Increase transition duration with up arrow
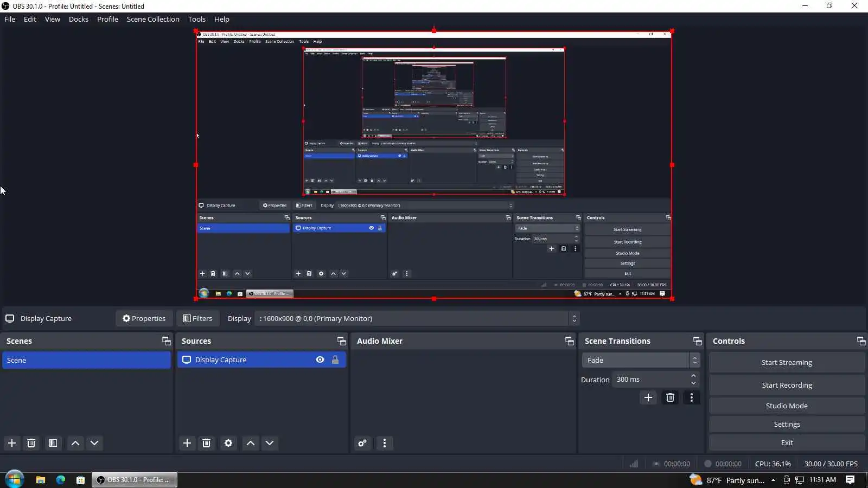This screenshot has height=488, width=868. click(x=693, y=376)
